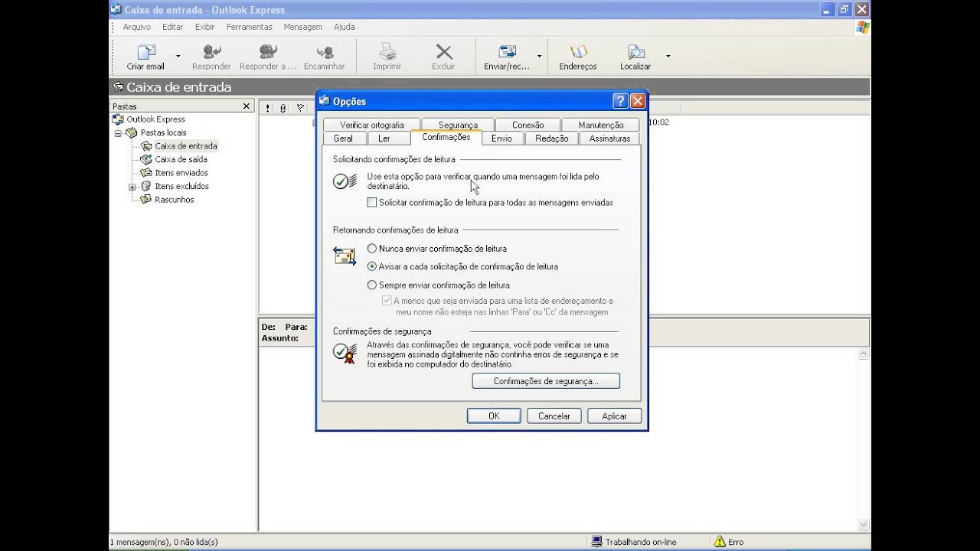Image resolution: width=980 pixels, height=551 pixels.
Task: Switch to the Redação tab
Action: [x=552, y=139]
